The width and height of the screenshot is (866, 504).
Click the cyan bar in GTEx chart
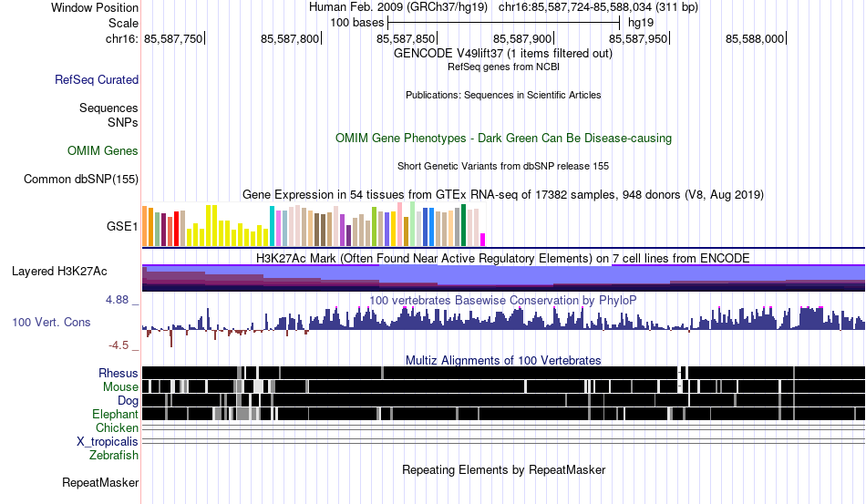point(272,226)
